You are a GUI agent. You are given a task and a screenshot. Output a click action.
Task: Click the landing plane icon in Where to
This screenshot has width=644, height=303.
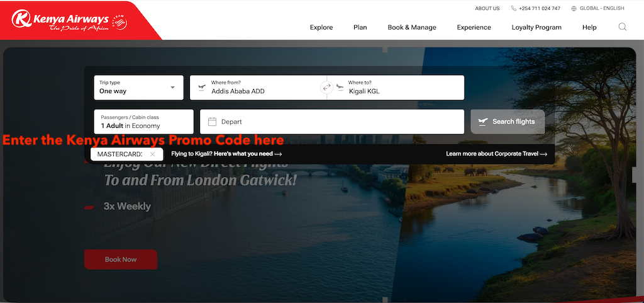tap(340, 87)
